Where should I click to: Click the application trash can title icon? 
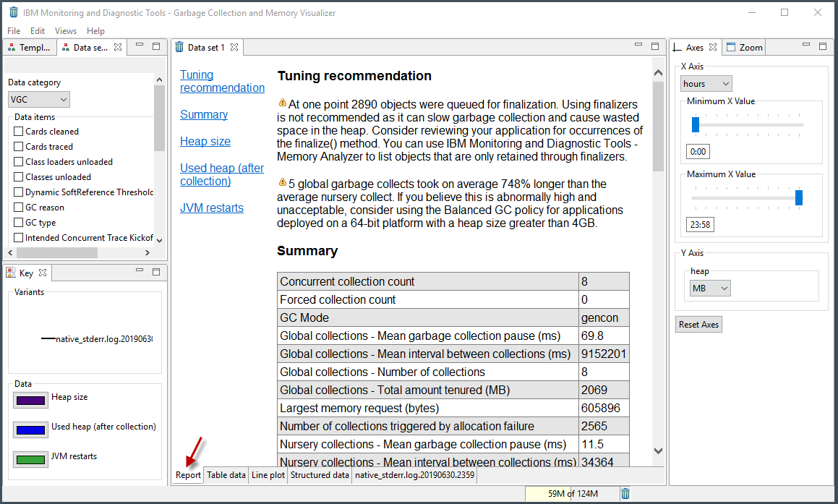coord(13,12)
